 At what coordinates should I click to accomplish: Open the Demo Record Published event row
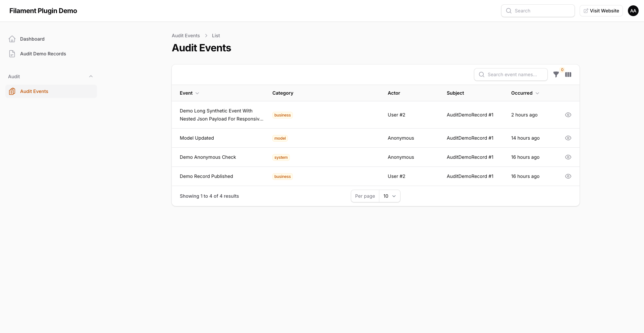click(x=376, y=176)
